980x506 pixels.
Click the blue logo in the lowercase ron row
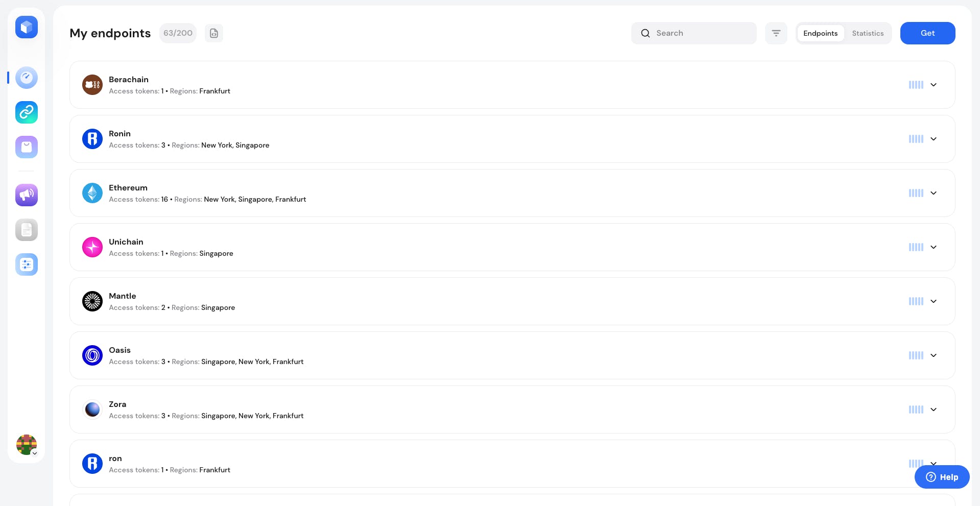pos(92,464)
